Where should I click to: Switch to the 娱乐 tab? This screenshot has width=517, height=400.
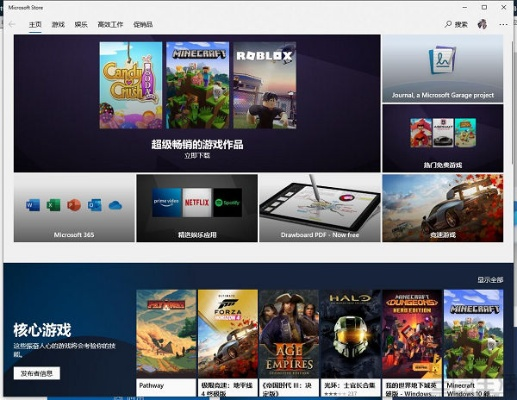click(x=81, y=24)
